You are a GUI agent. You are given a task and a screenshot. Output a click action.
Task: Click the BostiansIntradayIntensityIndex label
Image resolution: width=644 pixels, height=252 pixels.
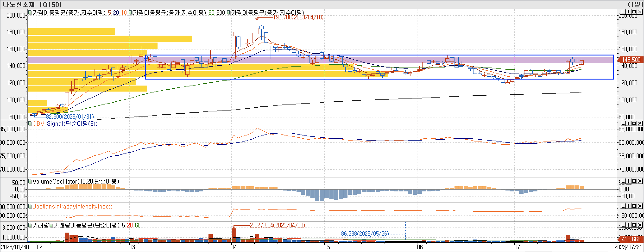tap(72, 206)
